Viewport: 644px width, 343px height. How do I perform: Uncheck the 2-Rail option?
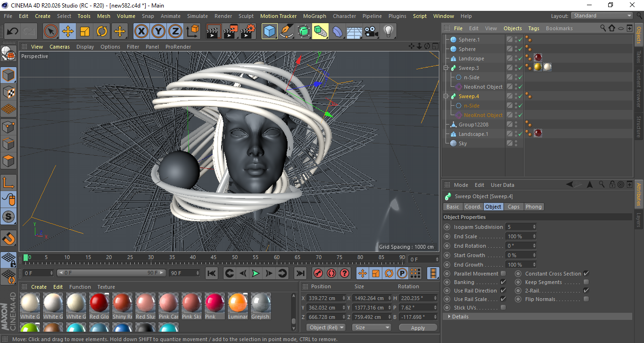coord(586,291)
